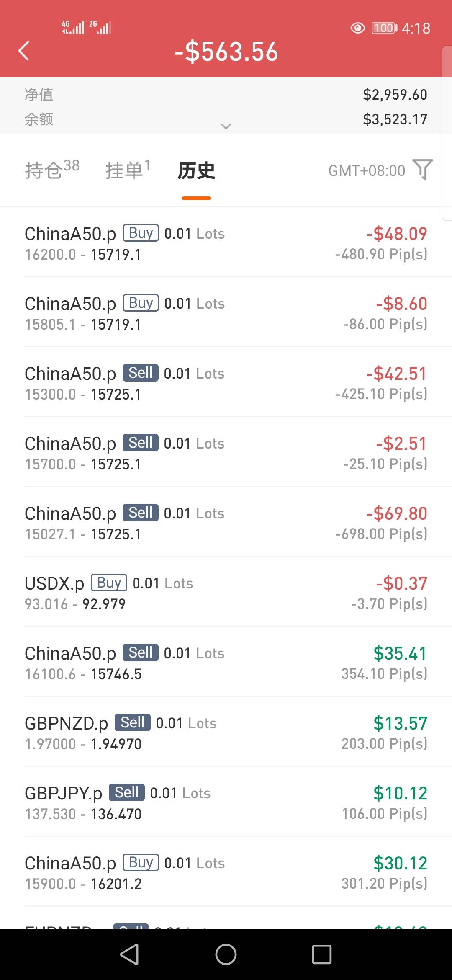The image size is (452, 980).
Task: Open USDX.p Buy trade entry
Action: pyautogui.click(x=226, y=593)
